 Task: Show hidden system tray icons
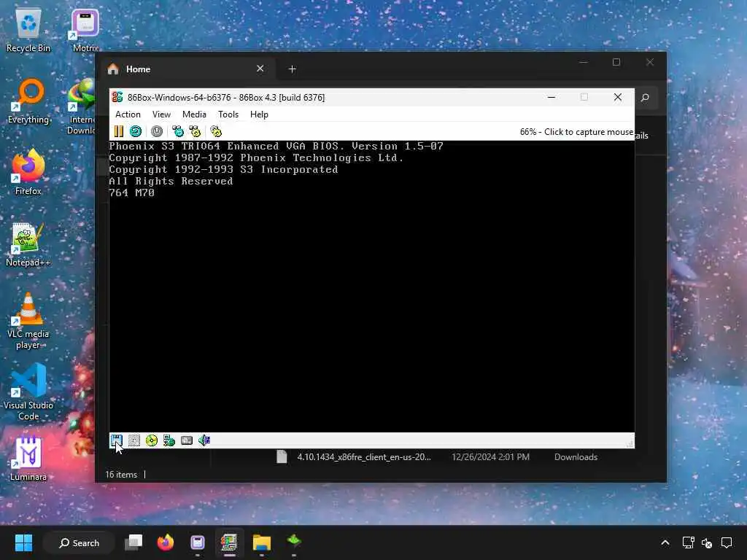[665, 542]
